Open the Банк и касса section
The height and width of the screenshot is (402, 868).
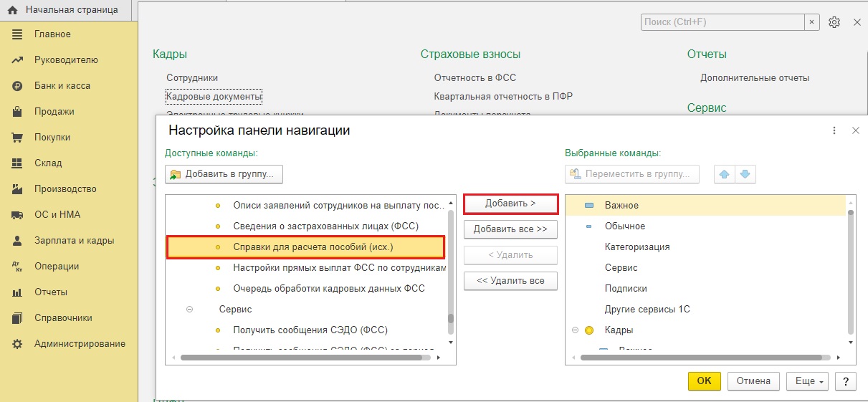pyautogui.click(x=62, y=86)
